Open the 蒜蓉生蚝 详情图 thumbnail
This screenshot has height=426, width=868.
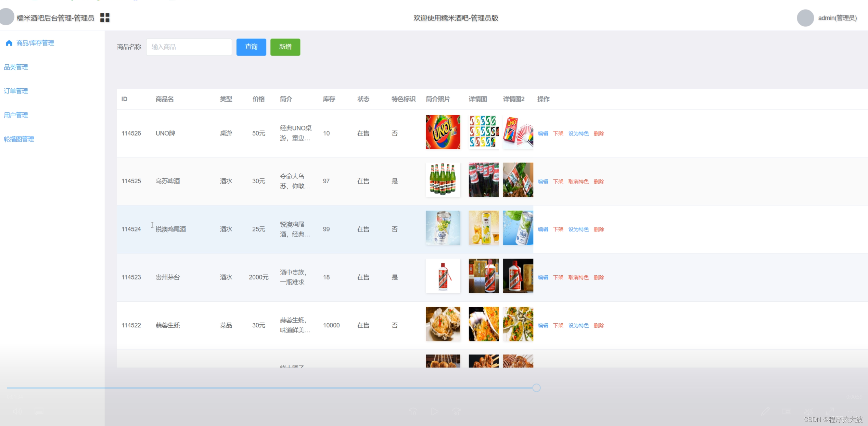484,324
